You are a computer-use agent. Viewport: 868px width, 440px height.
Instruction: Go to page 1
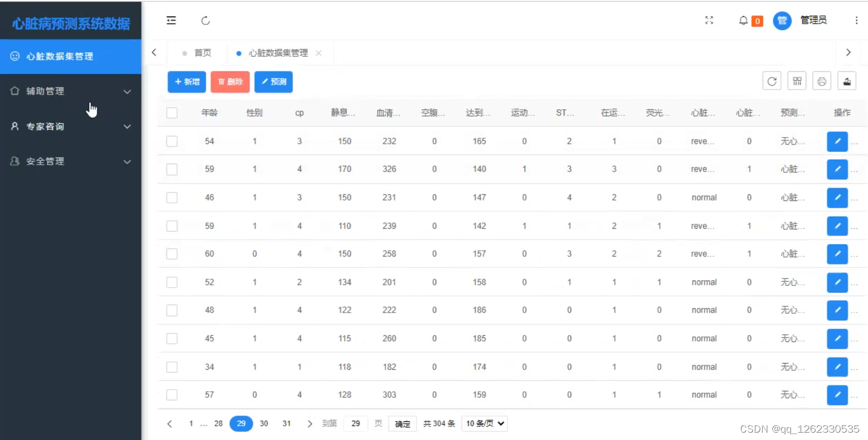[191, 424]
